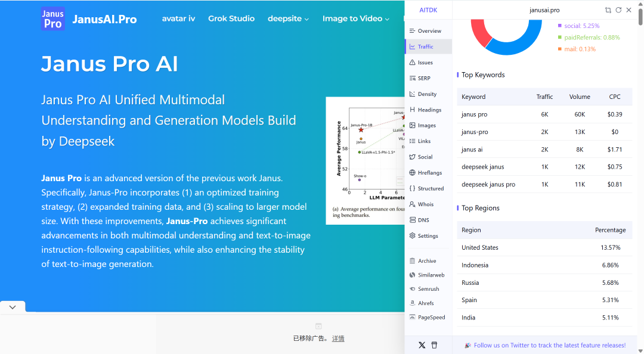This screenshot has width=644, height=354.
Task: Click the refresh icon in panel header
Action: pos(618,10)
